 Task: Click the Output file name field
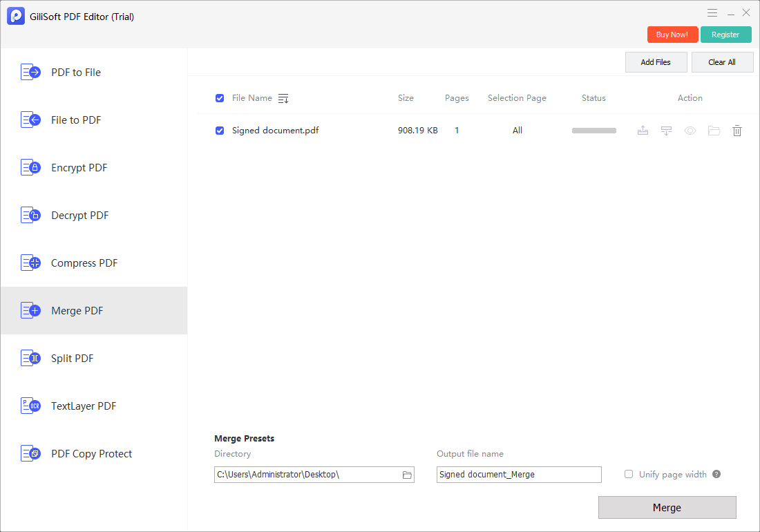point(519,475)
